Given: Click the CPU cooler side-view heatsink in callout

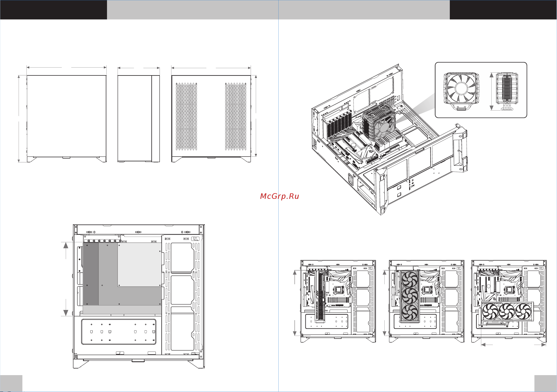Looking at the screenshot, I should [x=507, y=91].
